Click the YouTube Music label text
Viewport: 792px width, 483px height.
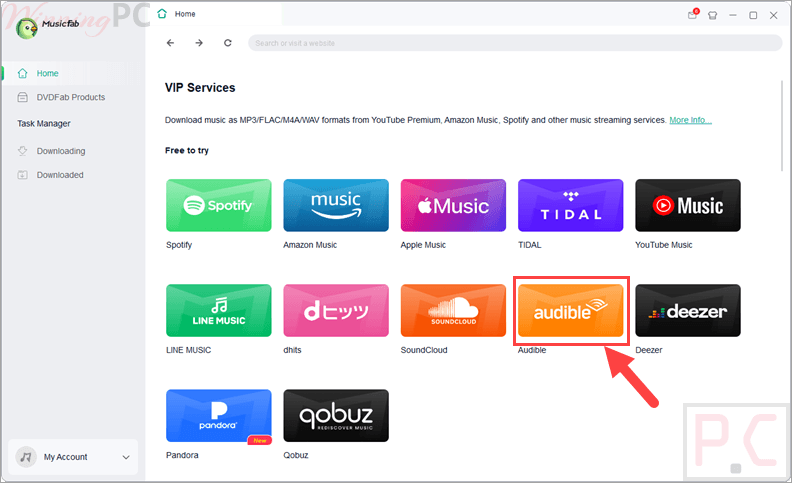point(663,245)
